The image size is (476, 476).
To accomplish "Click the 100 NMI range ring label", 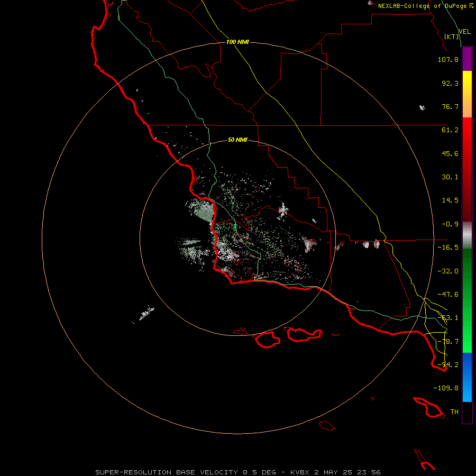I will [237, 42].
